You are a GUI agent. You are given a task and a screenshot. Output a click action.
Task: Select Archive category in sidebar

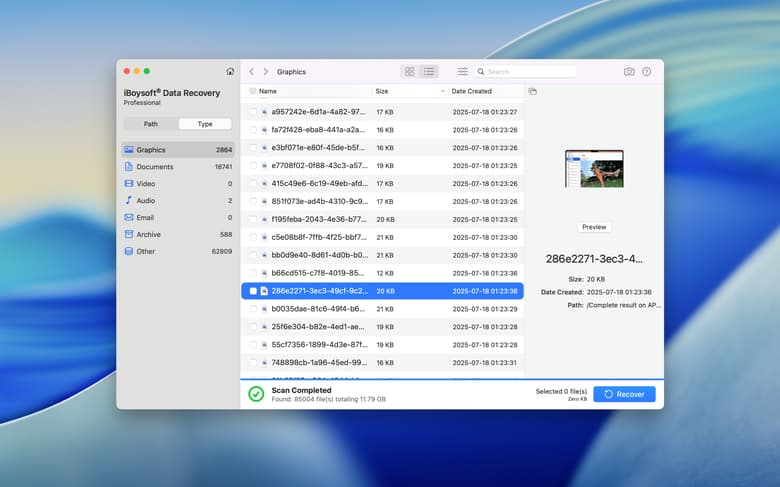click(x=178, y=234)
